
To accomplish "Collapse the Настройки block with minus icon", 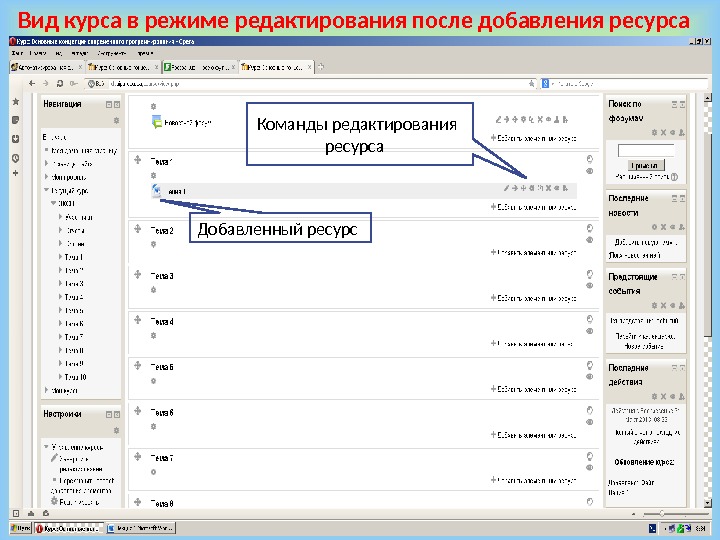I will 109,415.
